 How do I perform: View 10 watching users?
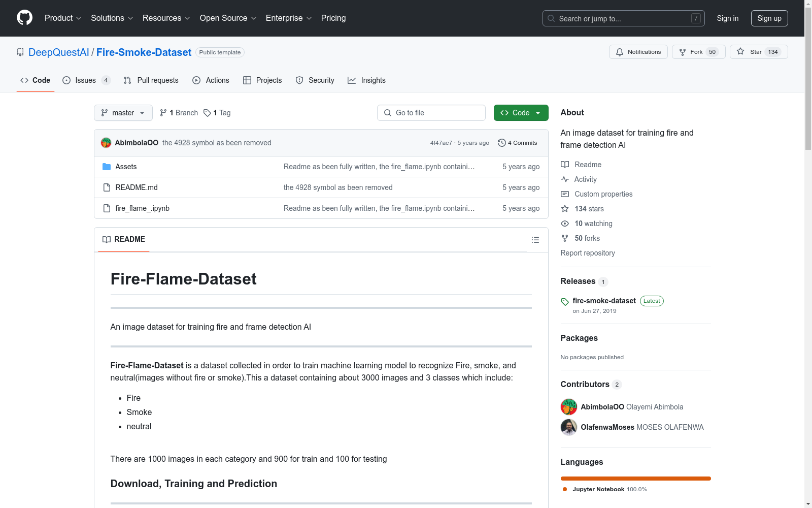tap(587, 224)
